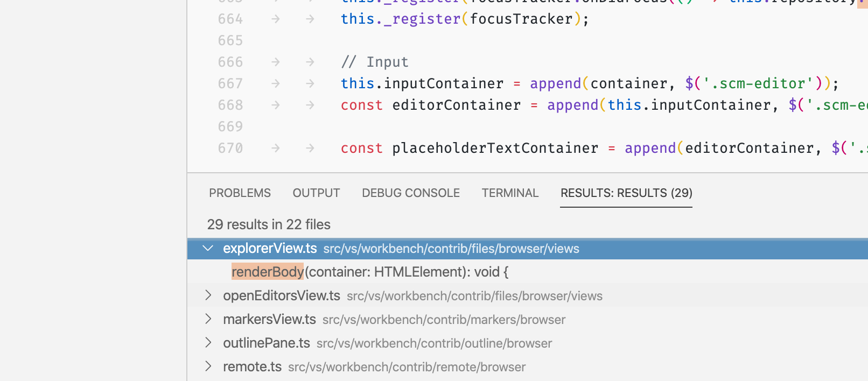Select the outlinePane.ts file entry
The width and height of the screenshot is (868, 381).
click(266, 343)
